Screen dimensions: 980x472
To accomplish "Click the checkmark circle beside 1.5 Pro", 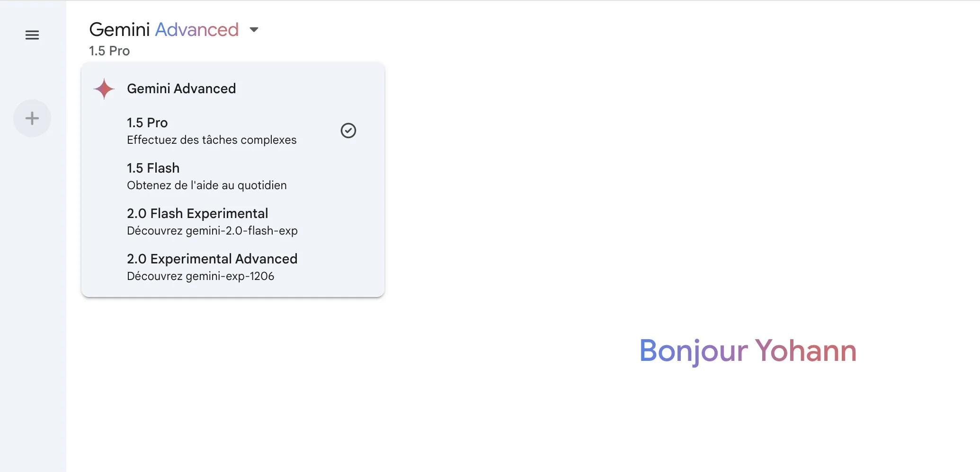I will (x=348, y=131).
